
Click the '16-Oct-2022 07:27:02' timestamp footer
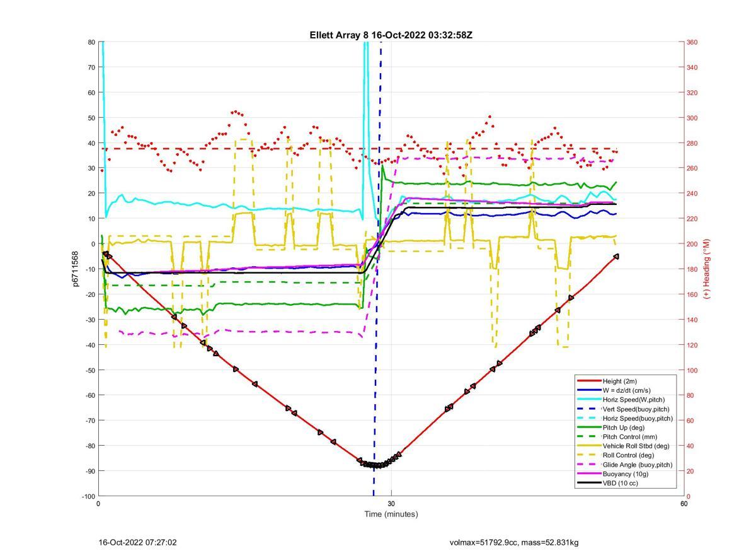point(137,542)
